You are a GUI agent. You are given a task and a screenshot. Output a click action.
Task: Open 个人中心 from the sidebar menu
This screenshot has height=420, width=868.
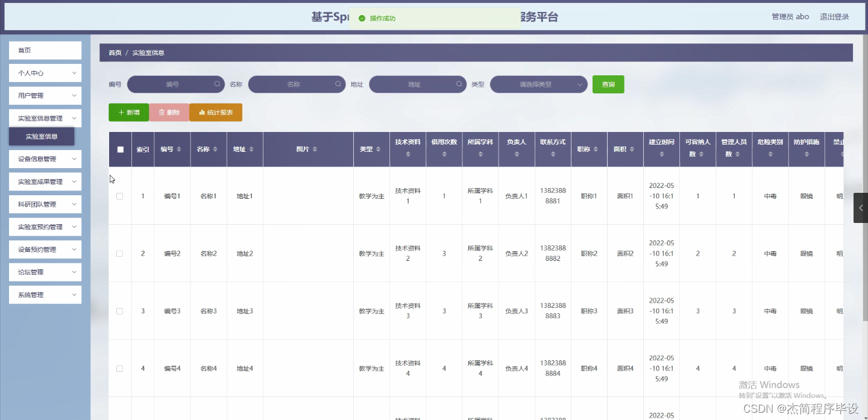(x=45, y=73)
